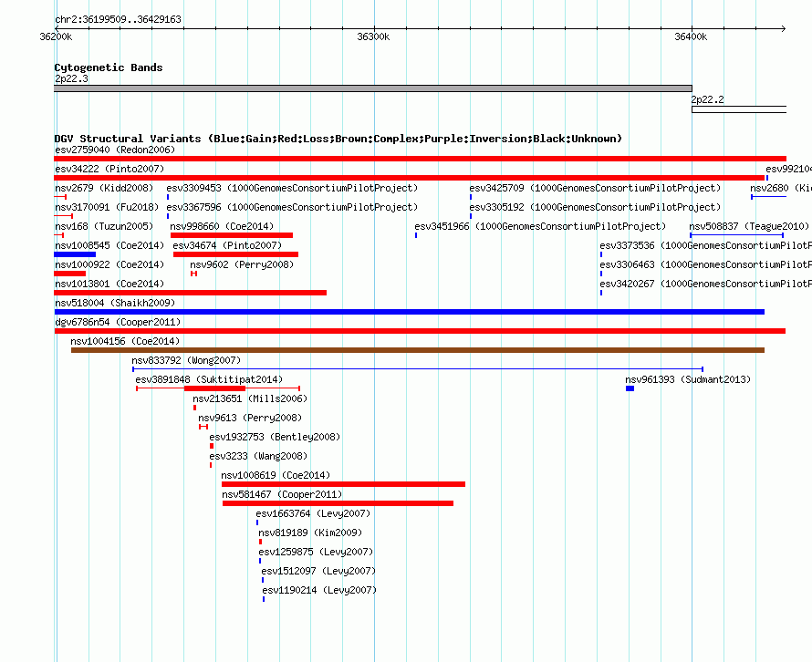Click the Cytogenetic Bands track title

point(109,67)
